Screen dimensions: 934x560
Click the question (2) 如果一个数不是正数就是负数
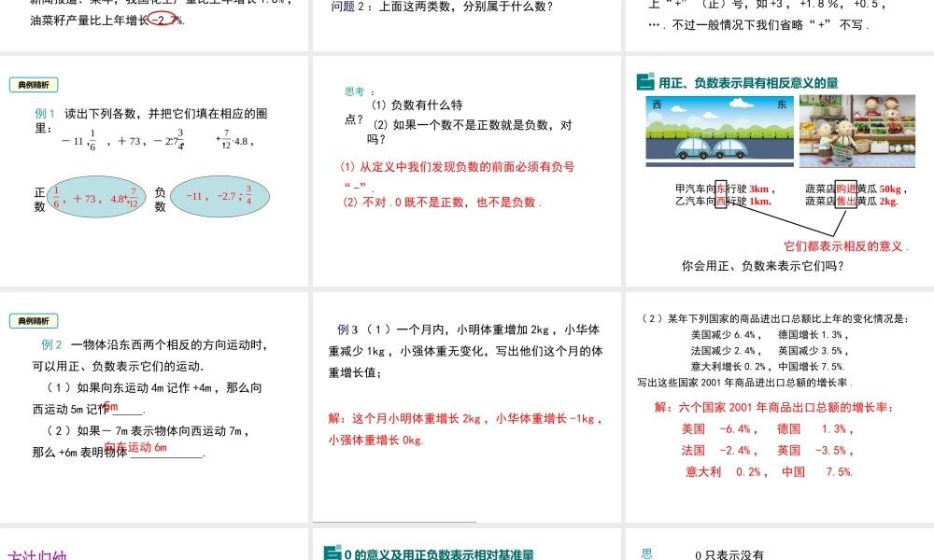470,132
